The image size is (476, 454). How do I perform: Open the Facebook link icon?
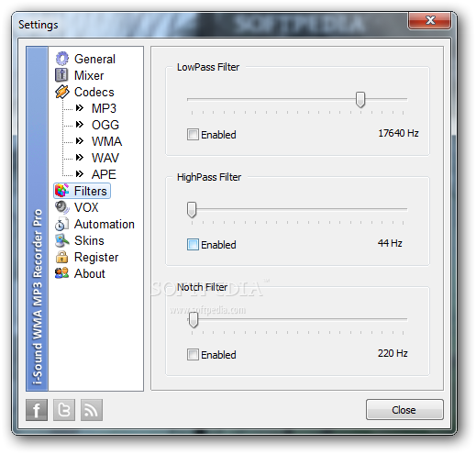(37, 410)
